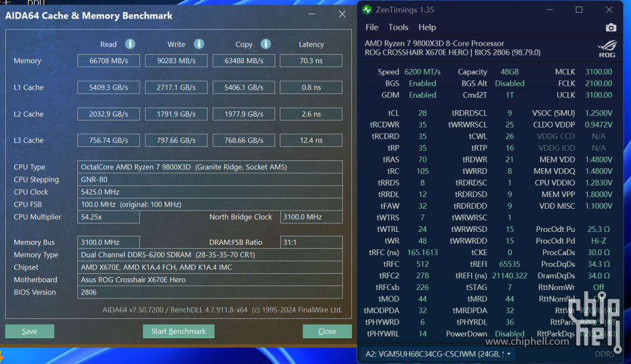Screen dimensions: 631x364
Task: Click the L1 Cache copy 5406.1 GB/s
Action: (x=244, y=87)
